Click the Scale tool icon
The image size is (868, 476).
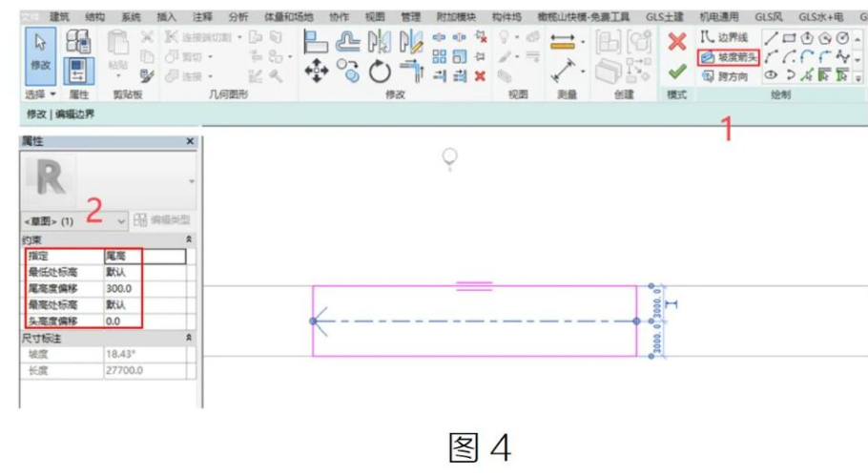tap(460, 56)
